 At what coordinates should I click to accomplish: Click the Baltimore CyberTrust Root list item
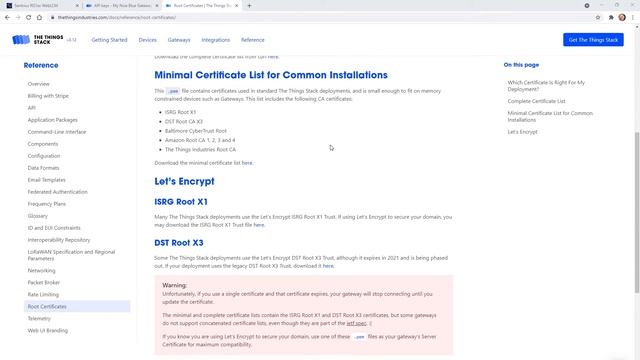[x=196, y=131]
